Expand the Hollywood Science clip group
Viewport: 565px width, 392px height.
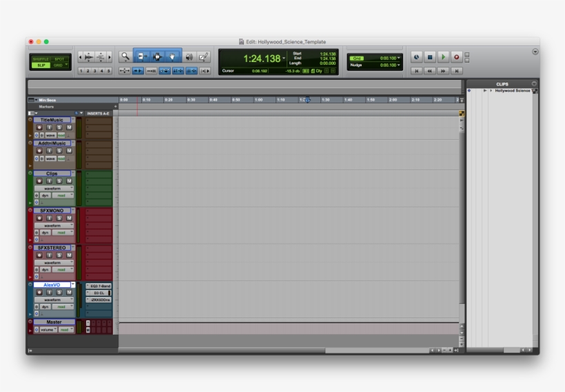click(491, 91)
